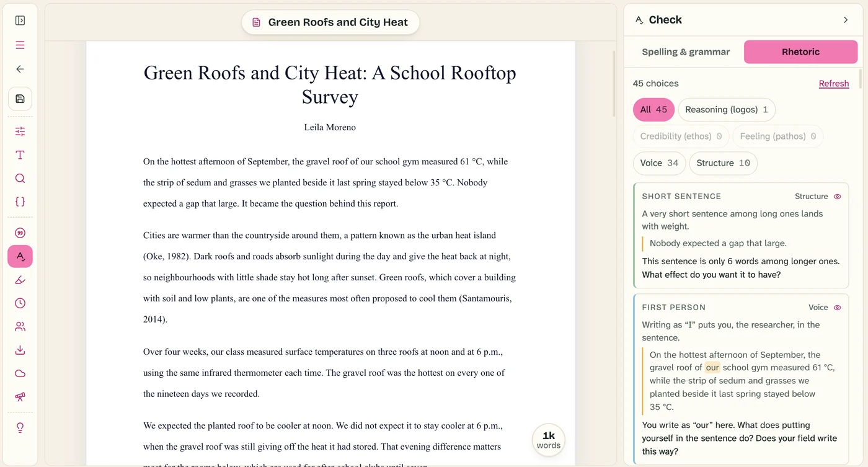Click author name Leila Moreno
The width and height of the screenshot is (868, 467).
330,127
